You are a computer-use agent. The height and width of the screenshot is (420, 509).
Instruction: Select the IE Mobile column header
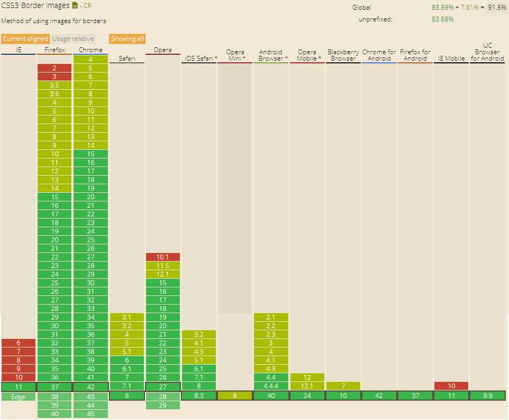pos(451,58)
